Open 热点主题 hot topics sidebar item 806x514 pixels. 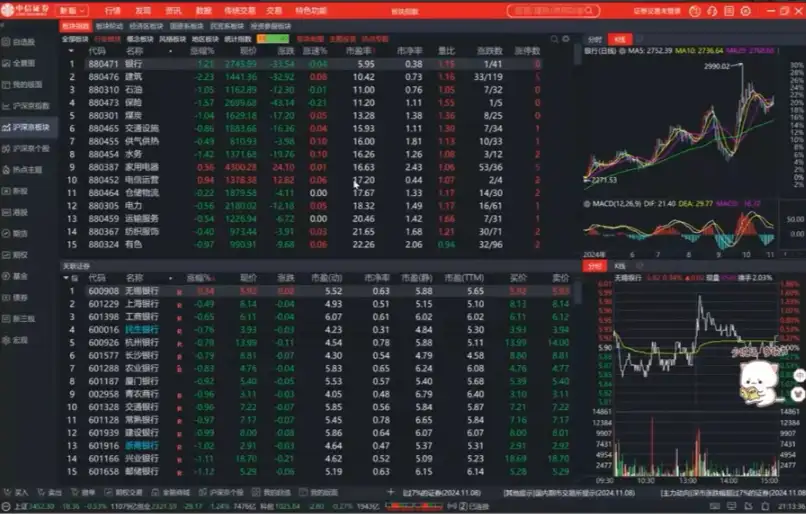click(x=26, y=170)
